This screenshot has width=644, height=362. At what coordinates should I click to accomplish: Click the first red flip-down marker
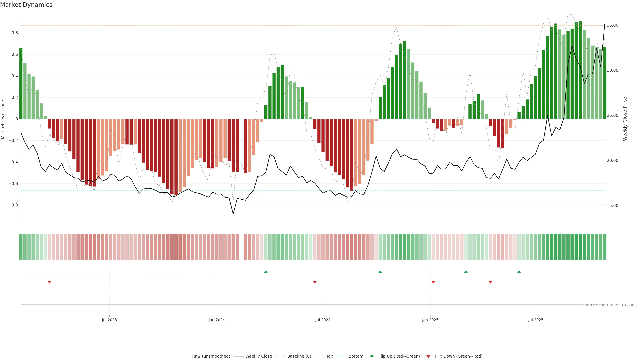point(49,282)
